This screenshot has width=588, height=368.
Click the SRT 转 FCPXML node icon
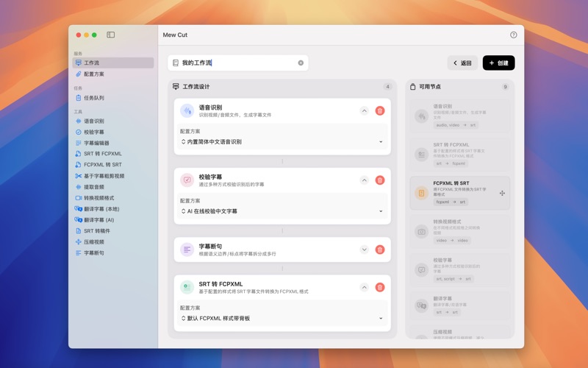coord(187,287)
